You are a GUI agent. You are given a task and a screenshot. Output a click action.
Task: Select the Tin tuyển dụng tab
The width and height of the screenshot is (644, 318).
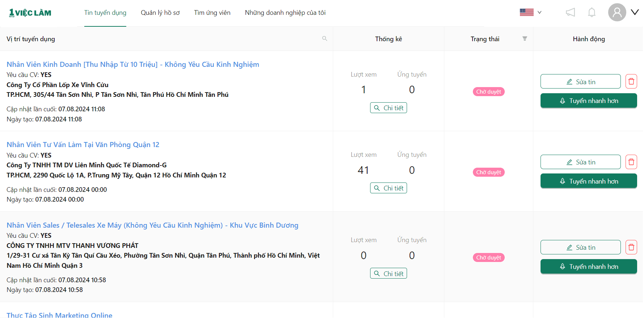point(105,13)
